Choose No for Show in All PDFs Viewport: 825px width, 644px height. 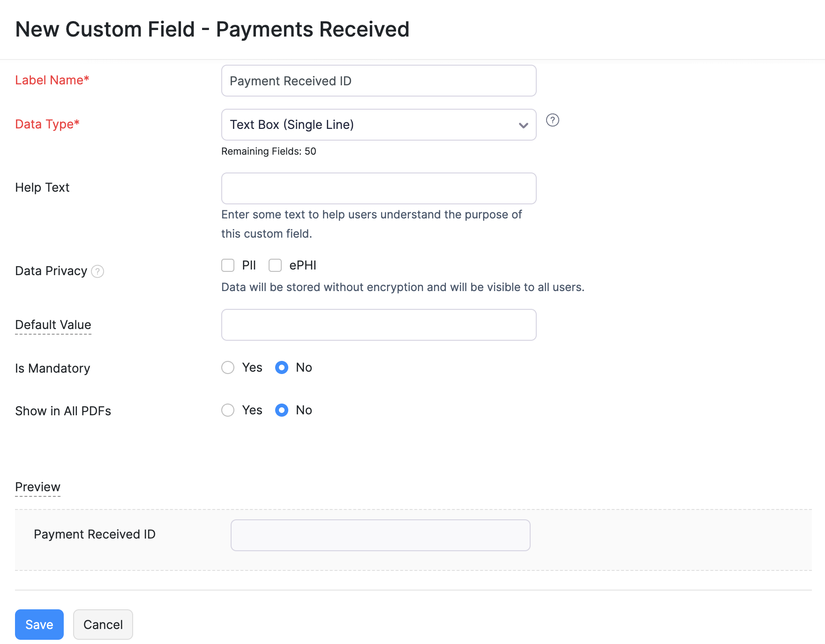[x=282, y=410]
